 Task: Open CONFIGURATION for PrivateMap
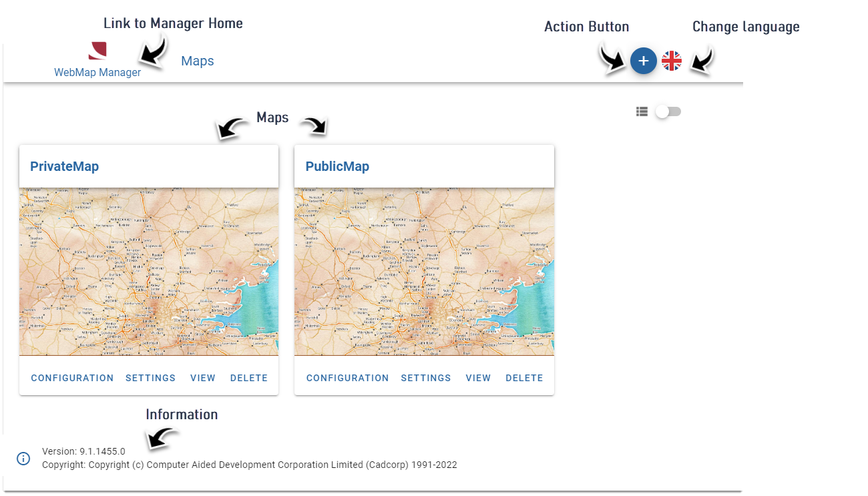click(x=71, y=378)
